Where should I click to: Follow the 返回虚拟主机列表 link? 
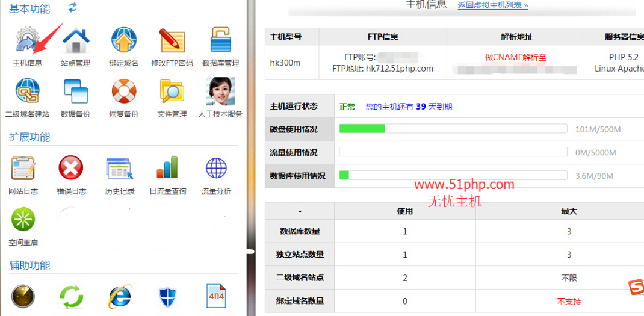coord(493,6)
